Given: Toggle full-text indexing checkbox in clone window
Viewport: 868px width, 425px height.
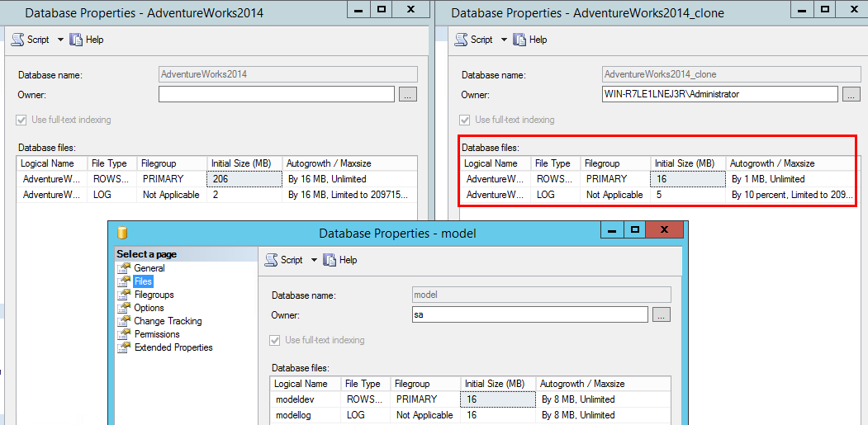Looking at the screenshot, I should 466,120.
